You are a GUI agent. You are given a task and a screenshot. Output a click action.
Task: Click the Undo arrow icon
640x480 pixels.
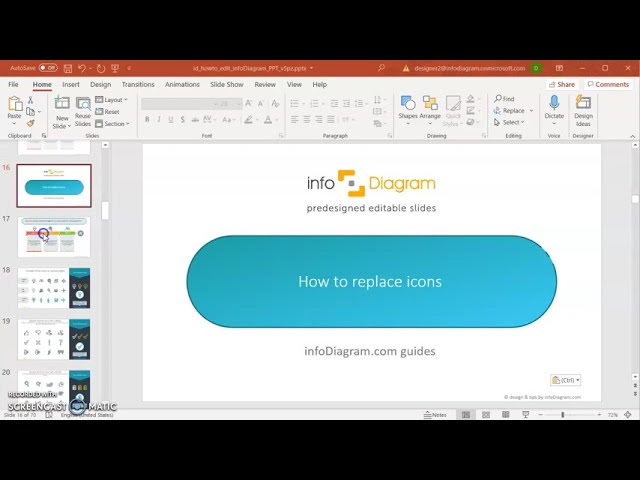pyautogui.click(x=82, y=68)
